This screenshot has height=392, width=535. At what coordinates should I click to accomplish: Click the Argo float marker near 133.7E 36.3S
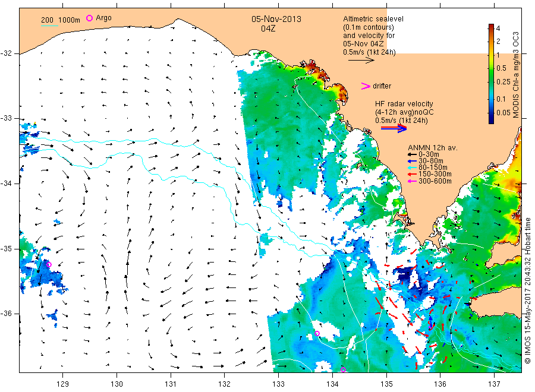(x=317, y=333)
